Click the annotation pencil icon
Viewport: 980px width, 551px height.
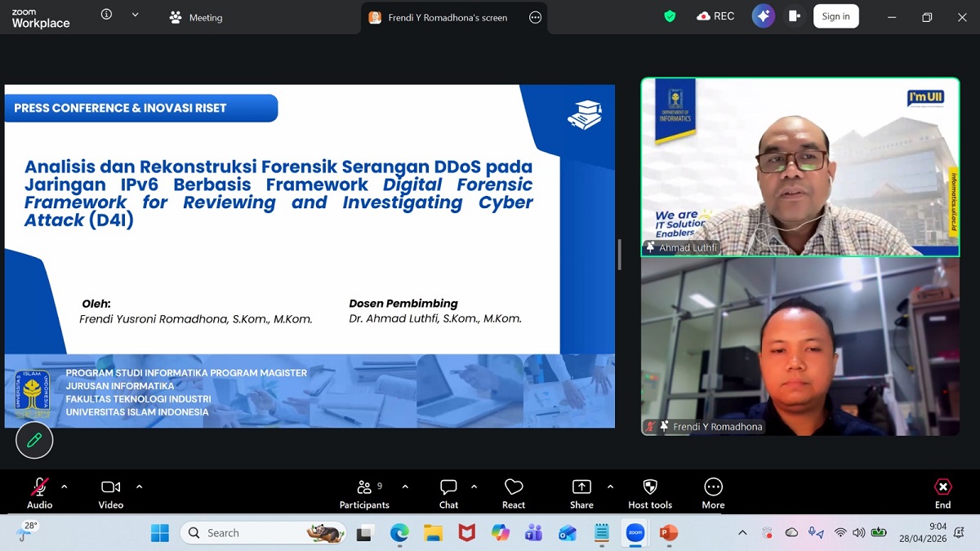pyautogui.click(x=34, y=441)
